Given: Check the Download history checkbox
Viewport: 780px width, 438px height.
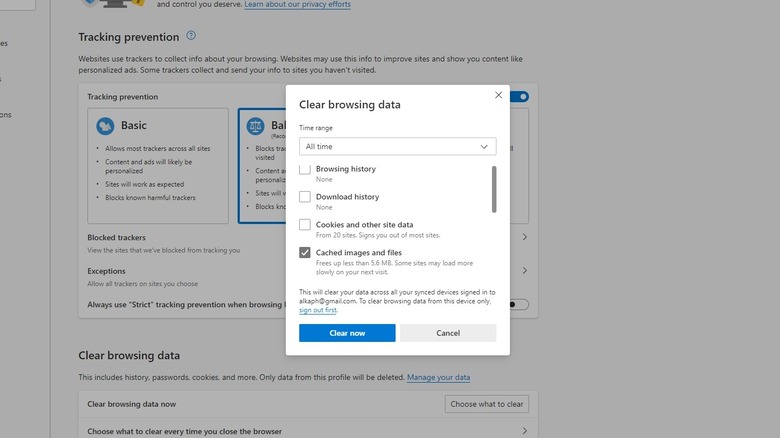Looking at the screenshot, I should (x=305, y=197).
